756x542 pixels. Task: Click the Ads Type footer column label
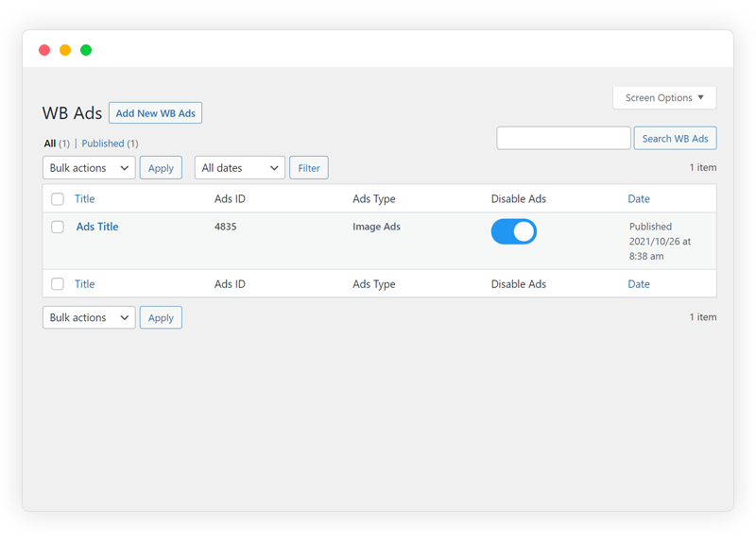(373, 284)
